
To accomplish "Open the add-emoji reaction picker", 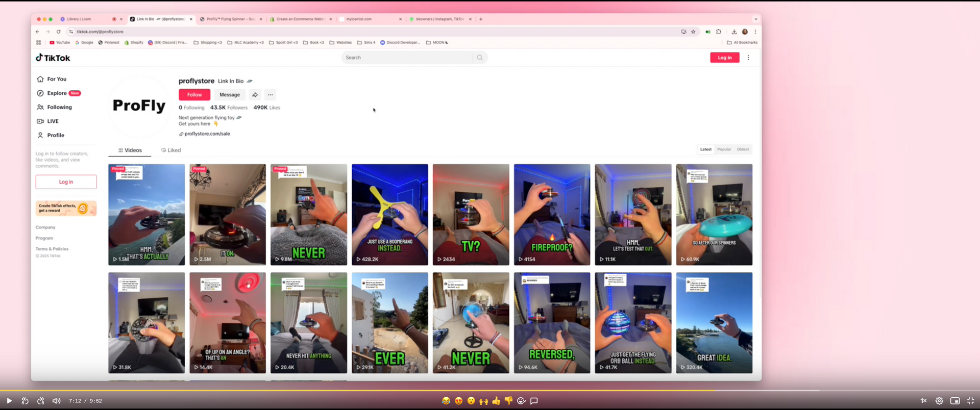I will (x=521, y=401).
